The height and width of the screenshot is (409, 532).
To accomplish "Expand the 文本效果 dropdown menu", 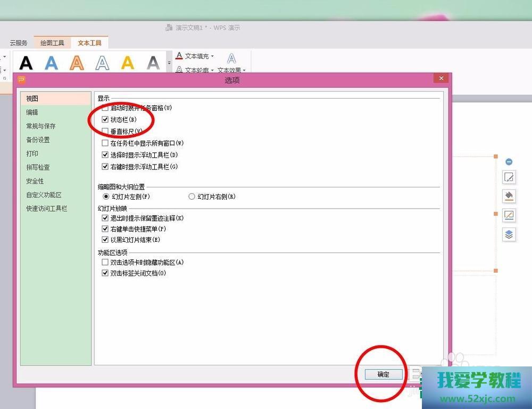I will [x=232, y=70].
